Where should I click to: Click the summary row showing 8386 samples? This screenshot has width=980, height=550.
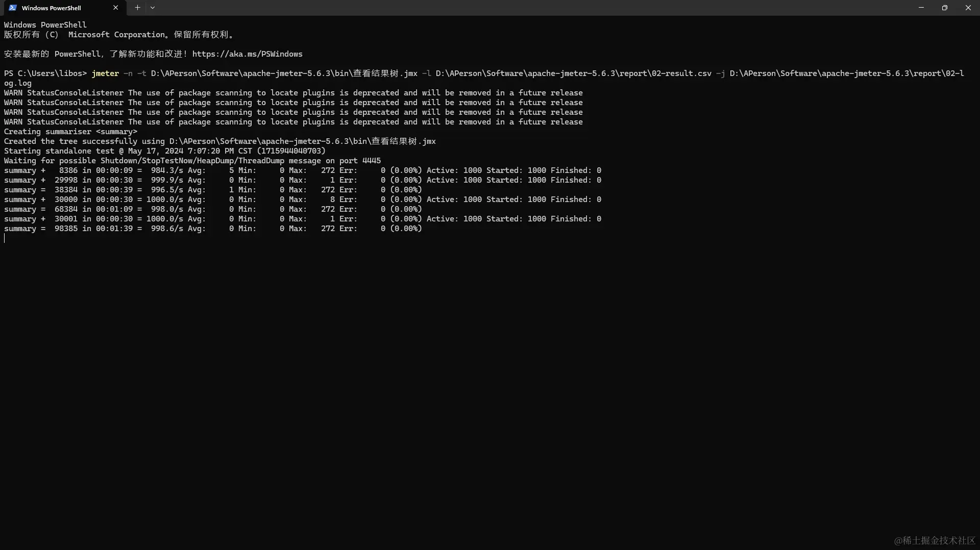303,170
